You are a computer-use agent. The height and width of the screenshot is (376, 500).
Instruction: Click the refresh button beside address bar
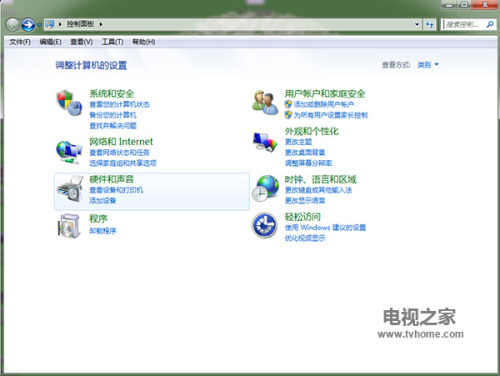[x=430, y=24]
